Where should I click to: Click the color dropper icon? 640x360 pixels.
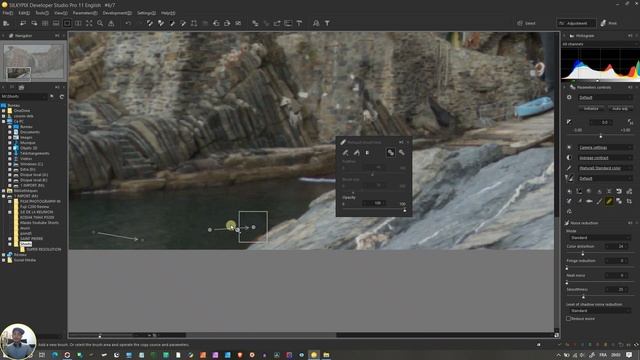569,168
